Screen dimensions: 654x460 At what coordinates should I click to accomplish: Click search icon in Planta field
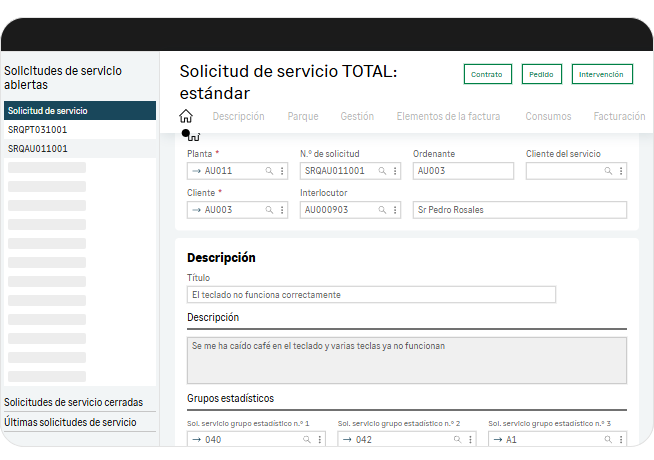pos(269,171)
